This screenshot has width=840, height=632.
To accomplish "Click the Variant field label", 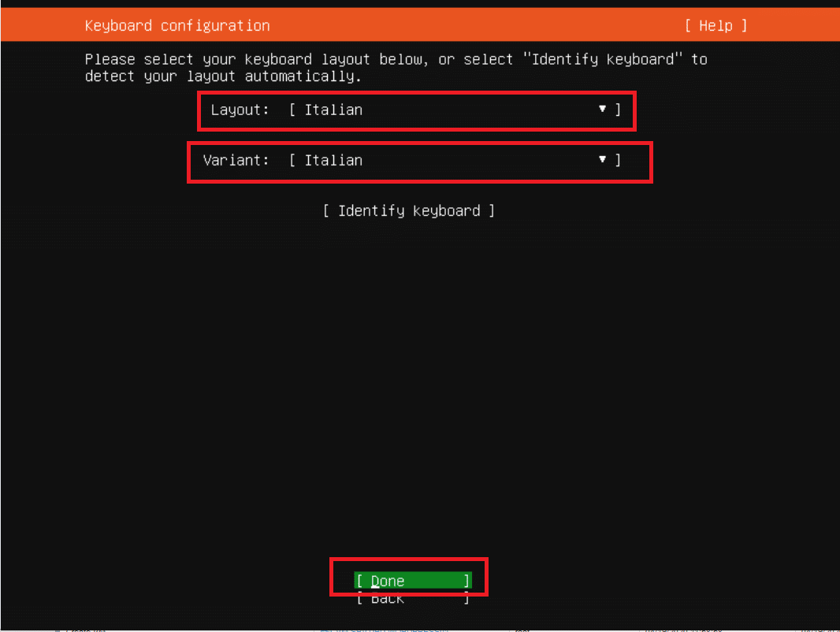I will (x=236, y=160).
